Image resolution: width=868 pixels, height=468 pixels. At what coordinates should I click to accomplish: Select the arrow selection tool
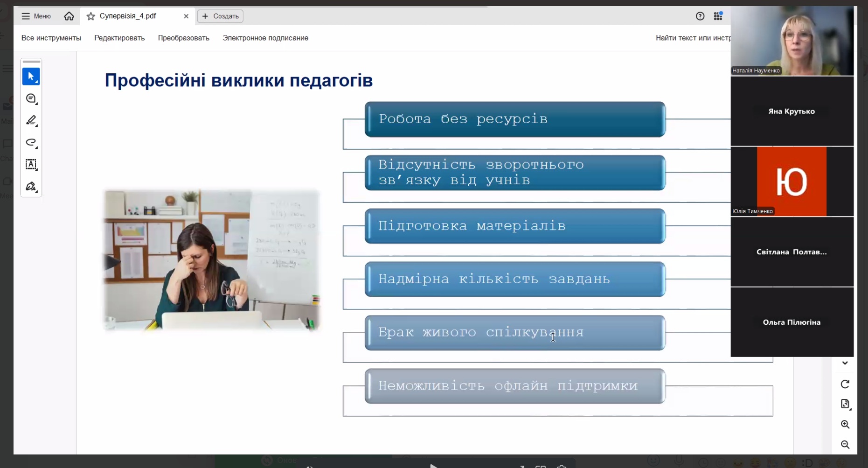(x=31, y=77)
